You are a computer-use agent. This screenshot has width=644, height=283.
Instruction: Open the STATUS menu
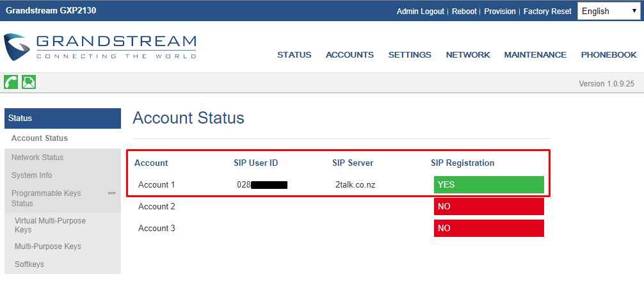point(294,55)
